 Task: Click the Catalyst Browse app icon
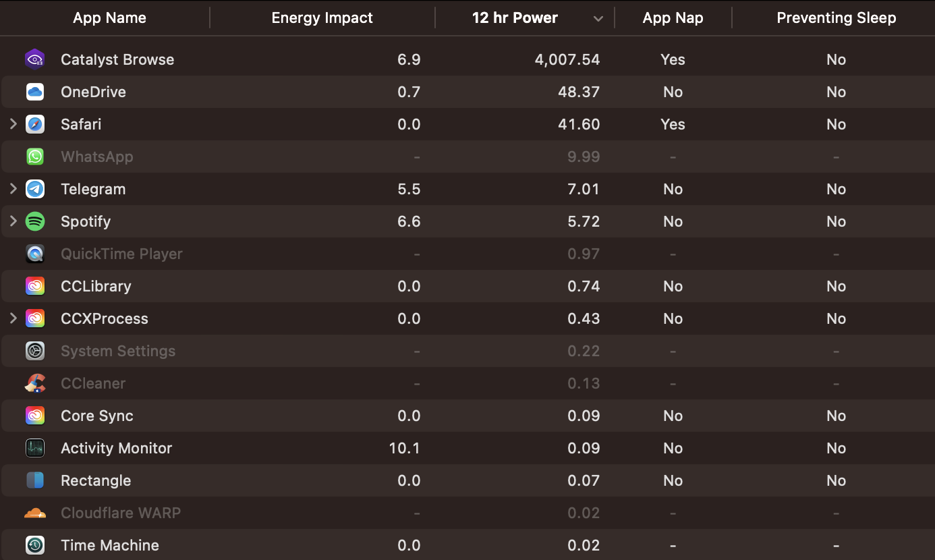point(35,59)
